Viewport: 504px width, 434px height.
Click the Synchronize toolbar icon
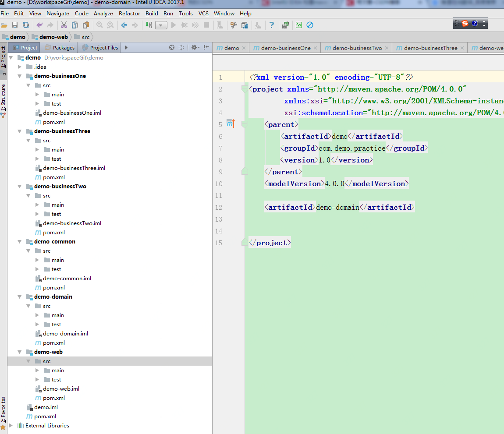click(x=26, y=25)
